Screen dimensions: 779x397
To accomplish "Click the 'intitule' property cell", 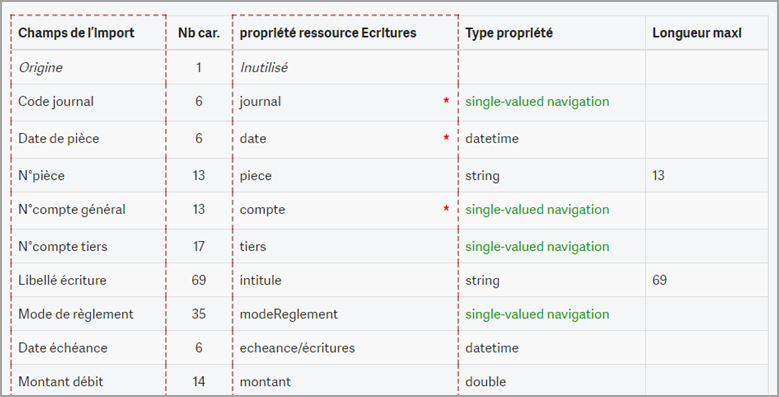I will coord(260,280).
